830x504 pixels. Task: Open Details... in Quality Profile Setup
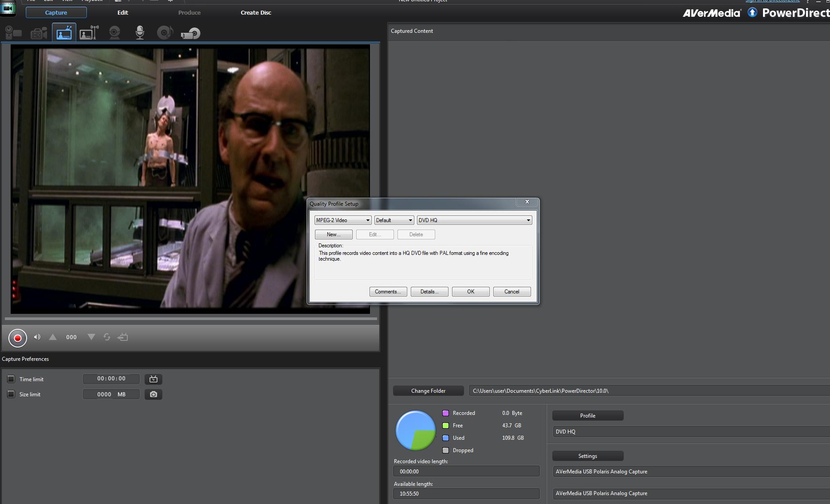click(429, 292)
